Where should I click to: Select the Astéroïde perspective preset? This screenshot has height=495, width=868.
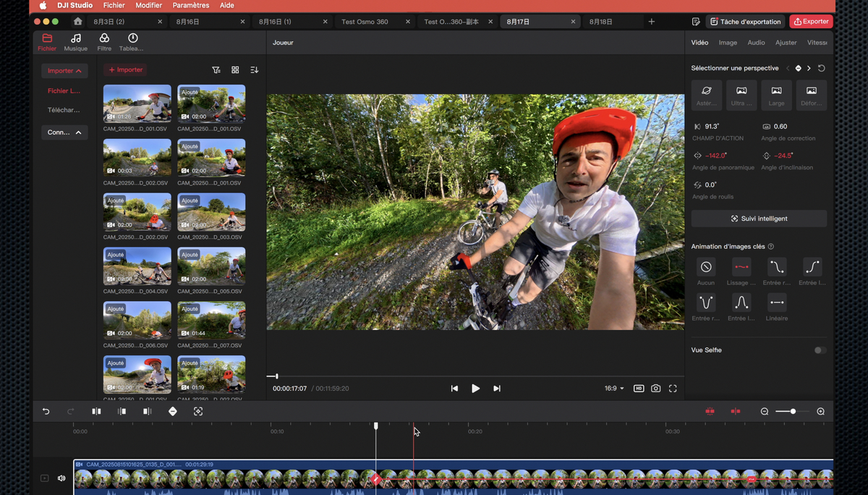pos(706,95)
